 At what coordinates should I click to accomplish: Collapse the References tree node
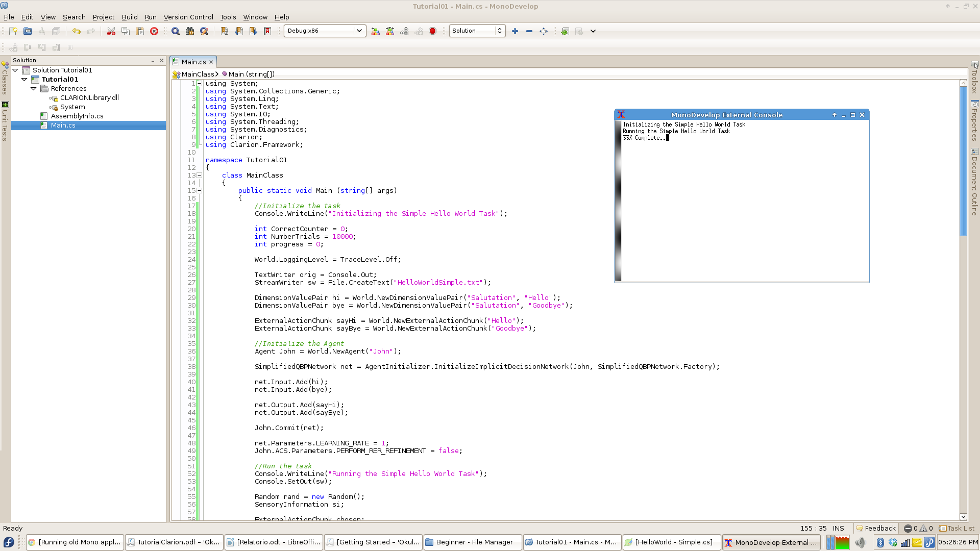[34, 88]
